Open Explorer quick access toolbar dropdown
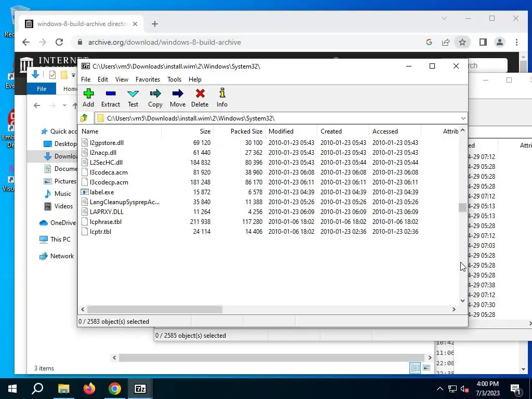The height and width of the screenshot is (399, 532). pos(73,75)
